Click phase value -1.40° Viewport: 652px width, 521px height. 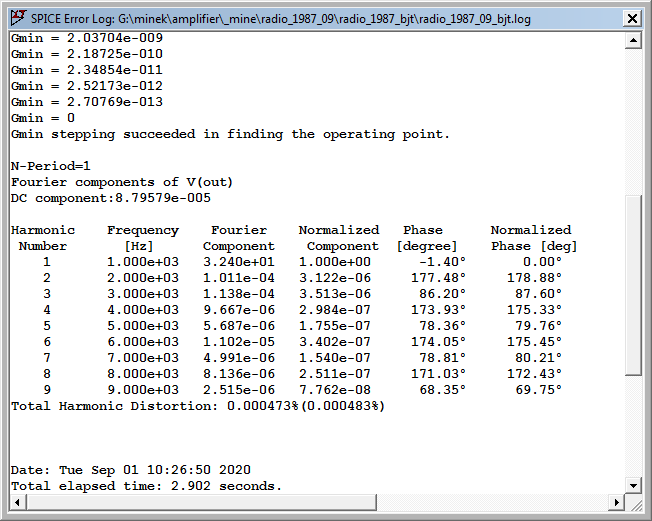point(442,262)
